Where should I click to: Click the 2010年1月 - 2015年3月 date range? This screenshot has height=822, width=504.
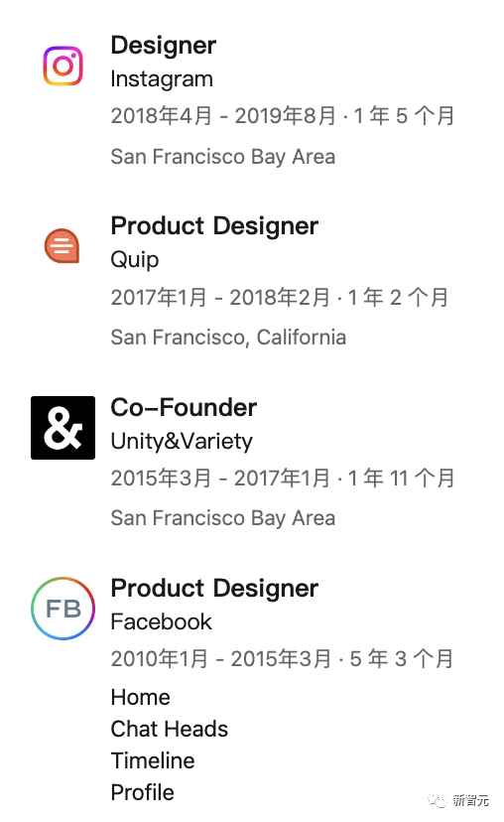(x=221, y=659)
